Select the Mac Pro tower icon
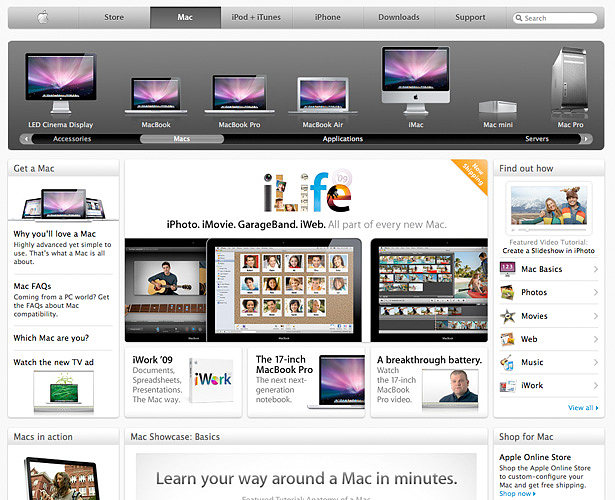Viewport: 615px width, 500px height. click(x=570, y=80)
